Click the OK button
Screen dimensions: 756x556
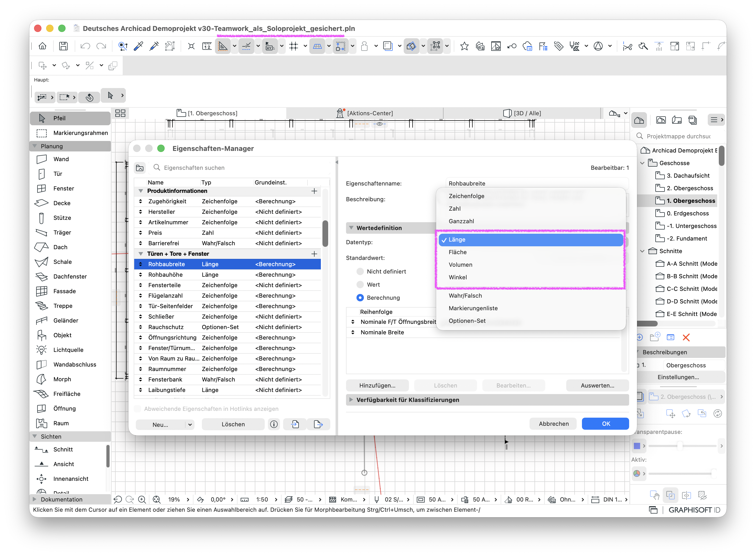coord(606,424)
